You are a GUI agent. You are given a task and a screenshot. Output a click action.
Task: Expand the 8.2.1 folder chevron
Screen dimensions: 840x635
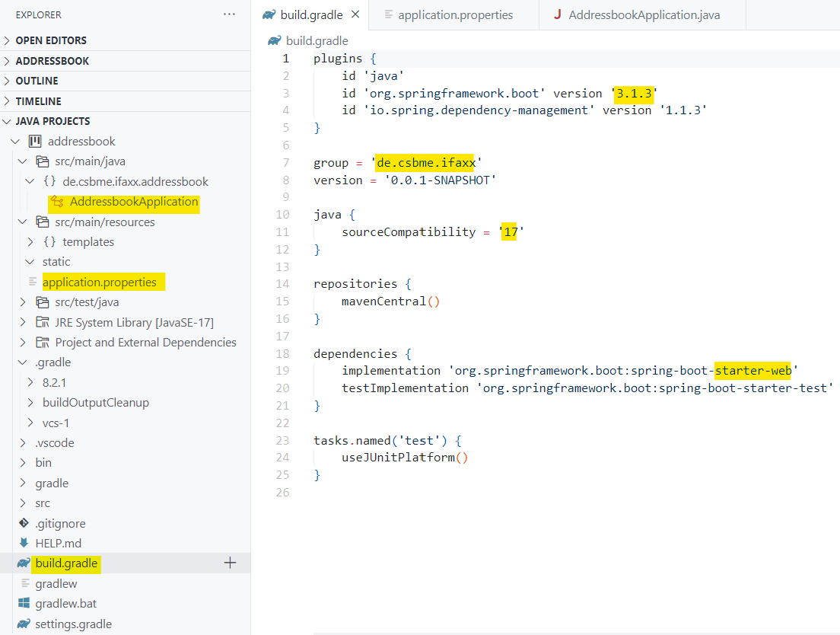coord(30,383)
